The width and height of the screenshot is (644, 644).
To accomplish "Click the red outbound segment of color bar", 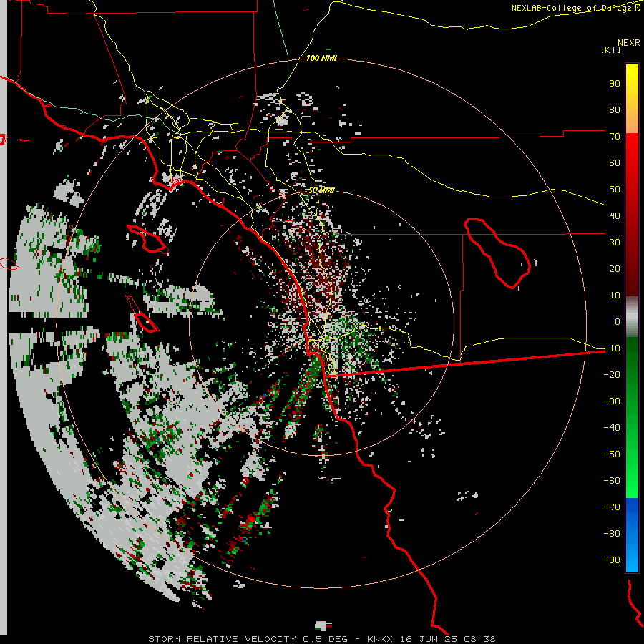I will (632, 215).
